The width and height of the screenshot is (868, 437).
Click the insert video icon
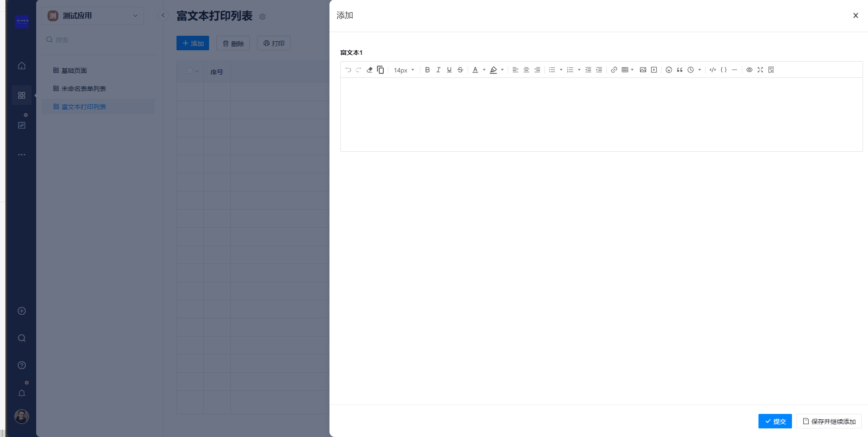[653, 70]
